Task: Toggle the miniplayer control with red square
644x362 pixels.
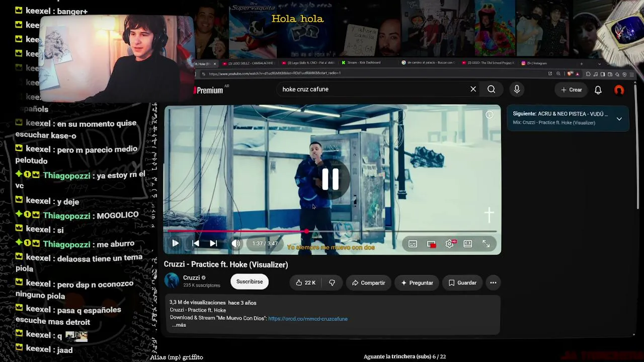Action: point(431,244)
